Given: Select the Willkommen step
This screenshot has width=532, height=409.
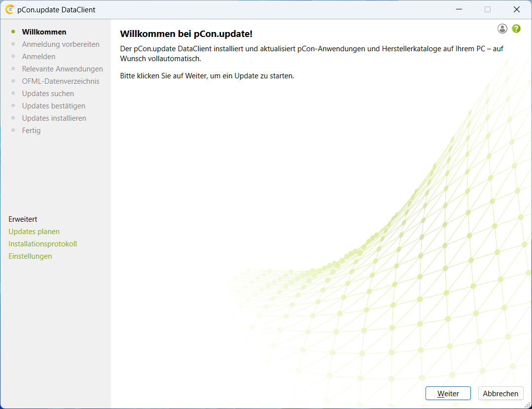Looking at the screenshot, I should (x=44, y=32).
